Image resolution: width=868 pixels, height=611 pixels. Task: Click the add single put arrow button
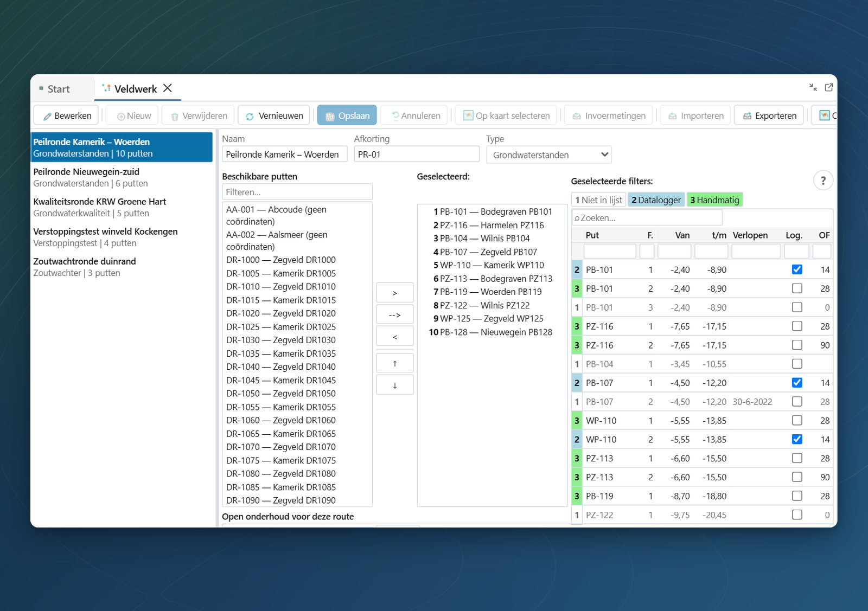pyautogui.click(x=395, y=293)
